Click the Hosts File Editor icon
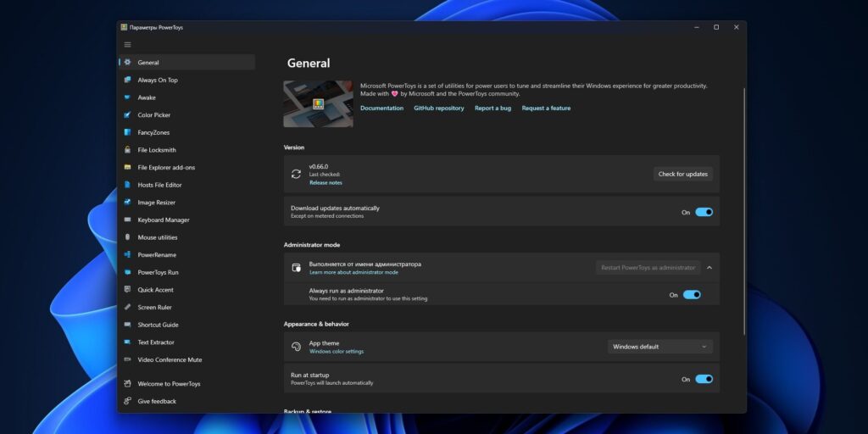This screenshot has width=868, height=434. (x=127, y=185)
